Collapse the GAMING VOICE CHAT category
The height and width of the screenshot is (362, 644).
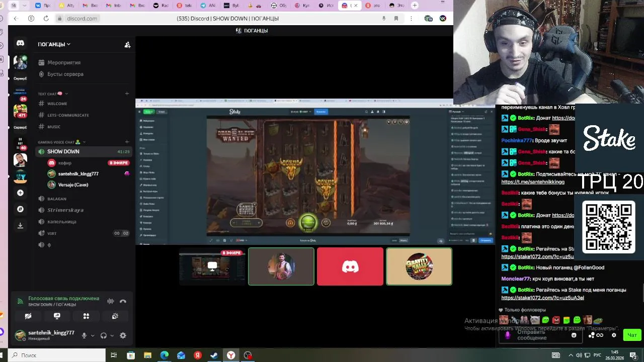click(61, 142)
